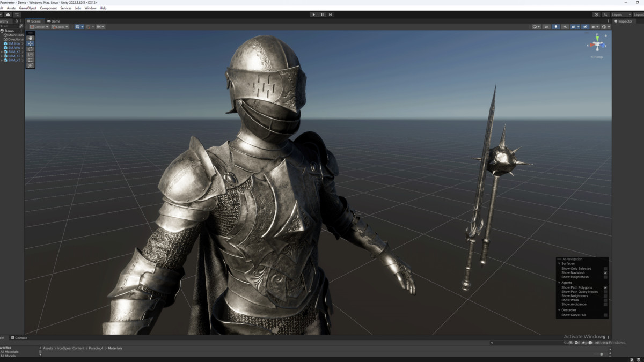Open the scene camera settings dropdown

[x=595, y=27]
